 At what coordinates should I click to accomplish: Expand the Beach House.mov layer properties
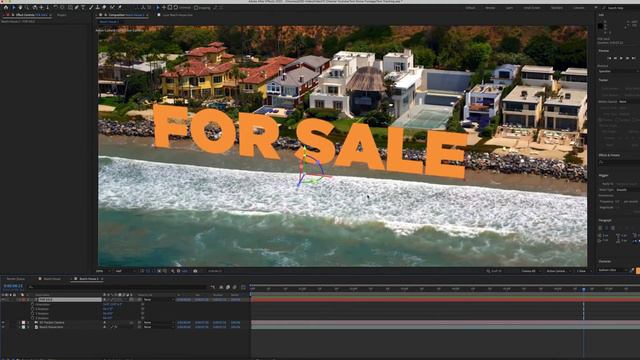19,327
